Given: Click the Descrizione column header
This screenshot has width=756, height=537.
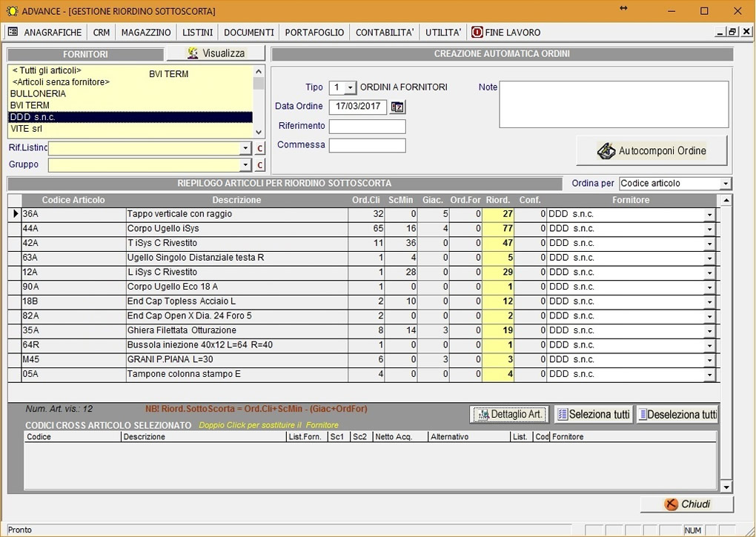Looking at the screenshot, I should [x=236, y=200].
